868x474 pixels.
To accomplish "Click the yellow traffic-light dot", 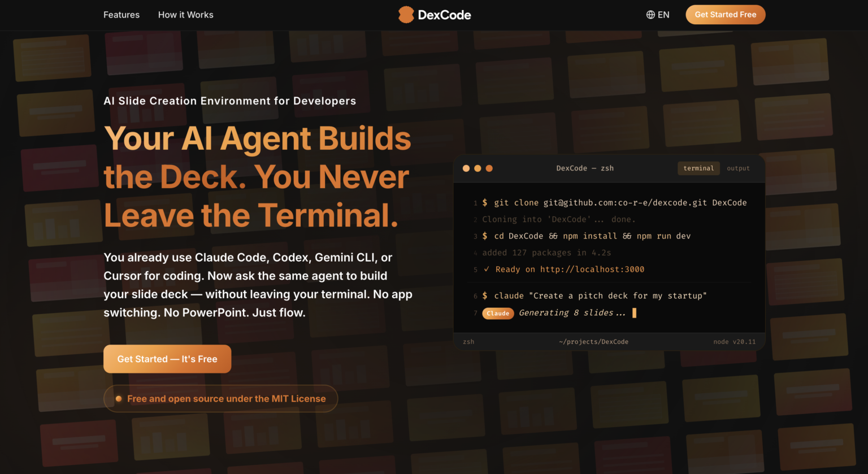I will click(478, 168).
